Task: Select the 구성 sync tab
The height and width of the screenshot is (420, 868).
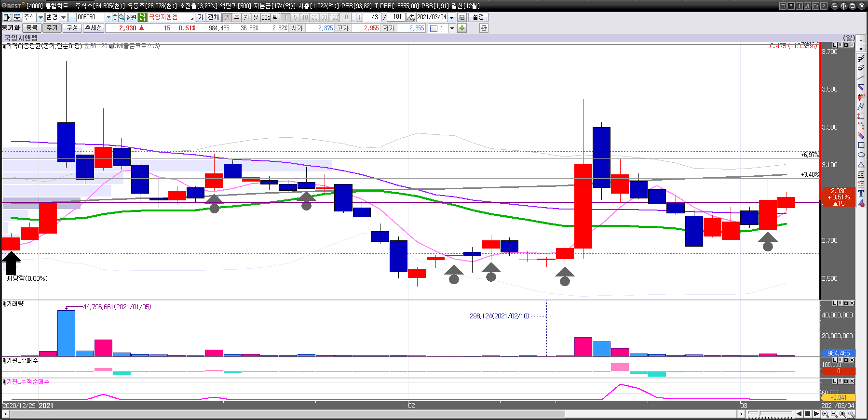Action: [x=72, y=28]
